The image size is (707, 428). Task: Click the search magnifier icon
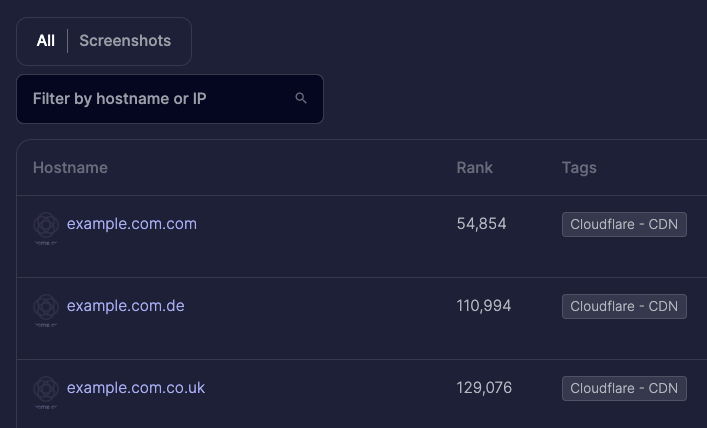click(x=301, y=98)
